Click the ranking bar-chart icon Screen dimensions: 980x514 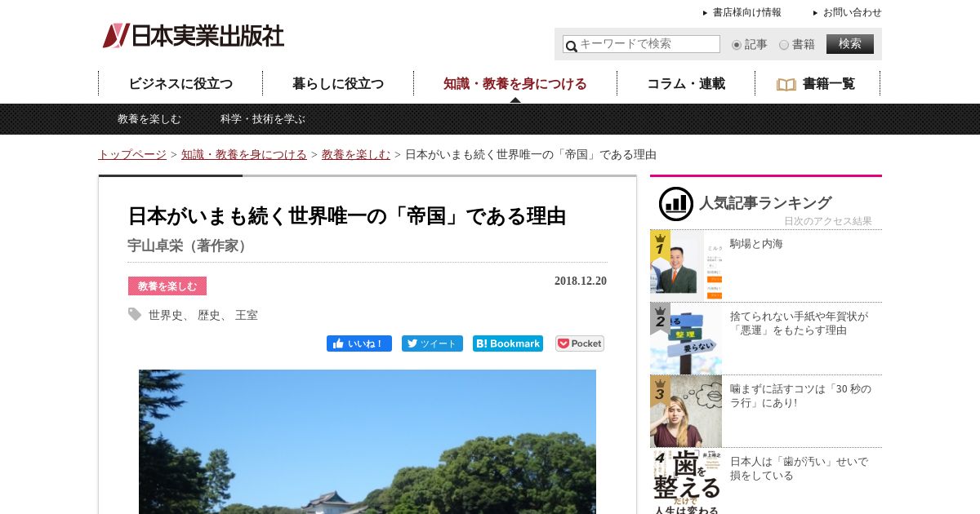(x=675, y=204)
